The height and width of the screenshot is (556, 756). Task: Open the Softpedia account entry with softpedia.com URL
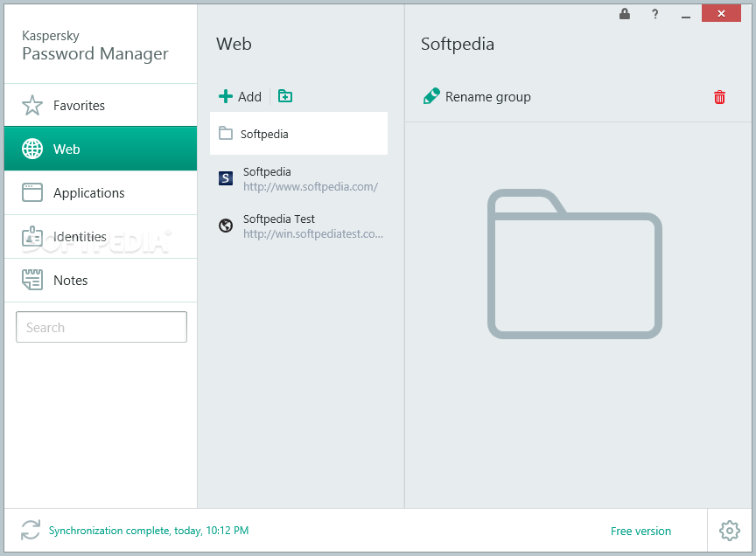(298, 178)
